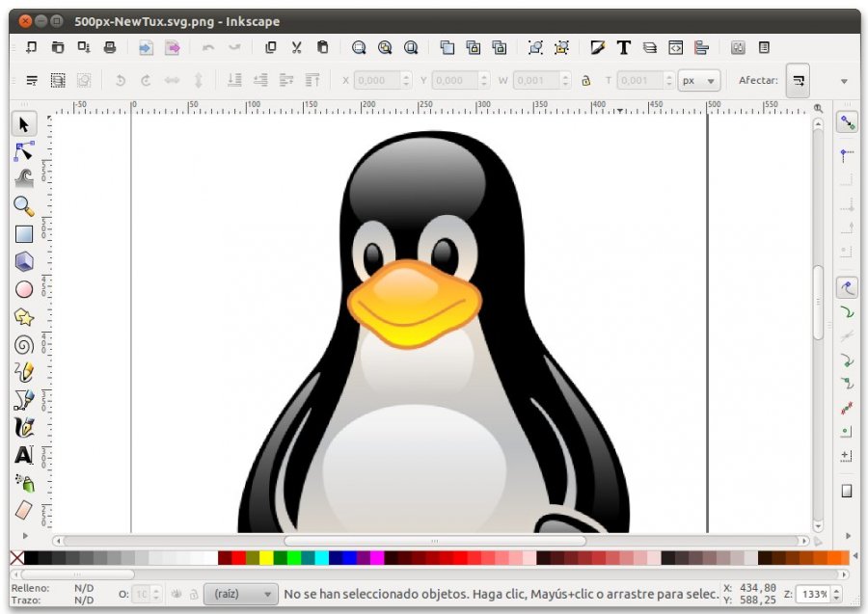
Task: Click the X coordinate input field
Action: 377,81
